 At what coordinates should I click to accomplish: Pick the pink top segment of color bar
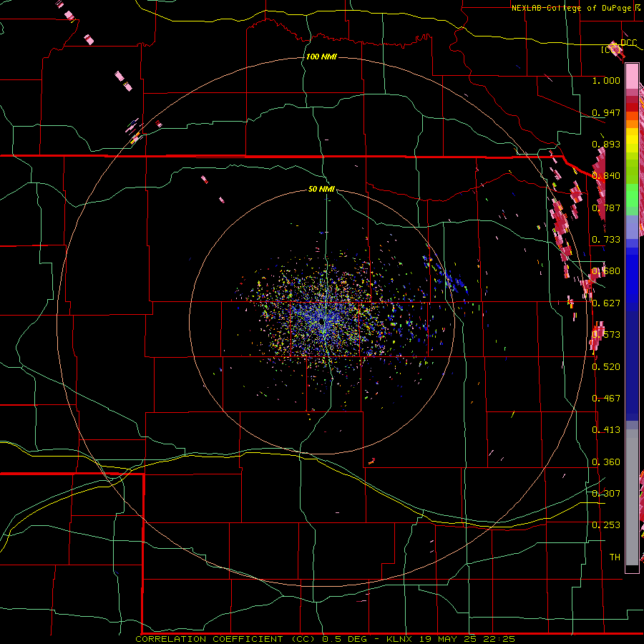coord(632,77)
